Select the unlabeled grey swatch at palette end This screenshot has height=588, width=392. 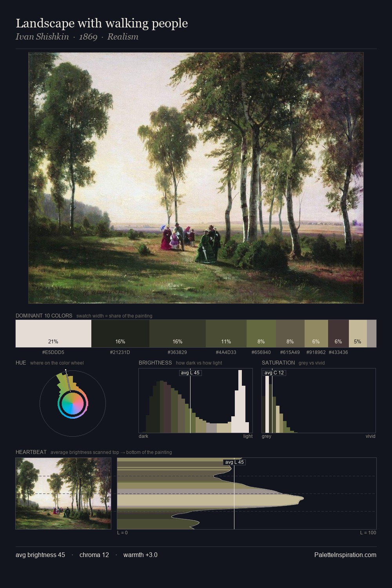click(372, 334)
